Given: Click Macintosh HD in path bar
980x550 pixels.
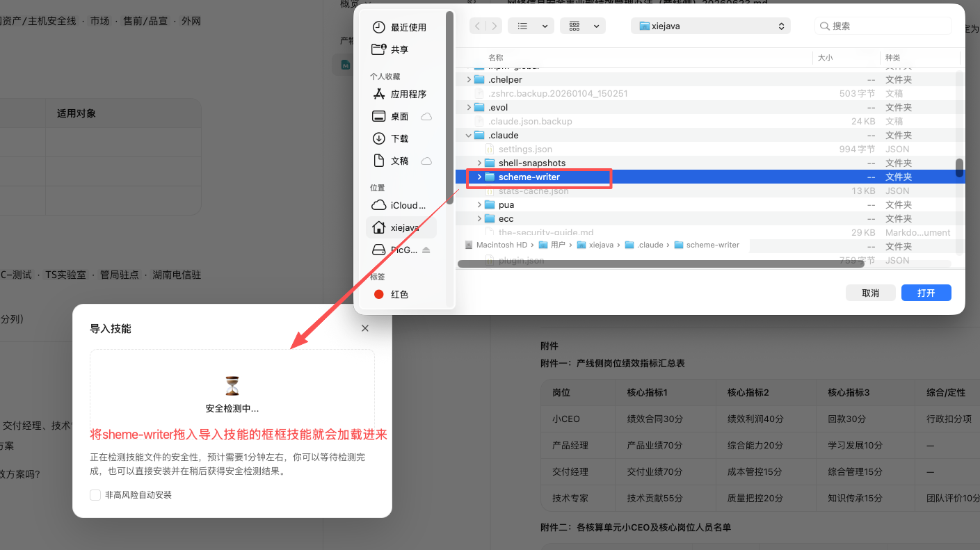Looking at the screenshot, I should click(x=496, y=245).
